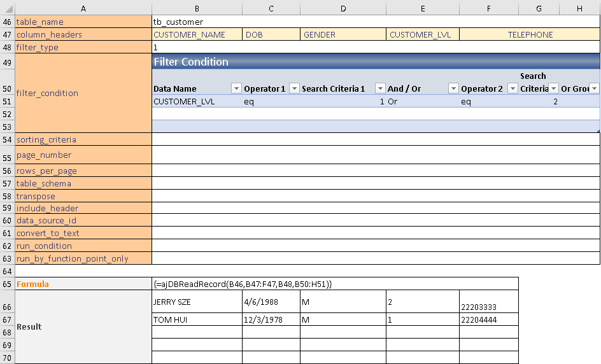Click the TELEPHONE merged header cell
This screenshot has height=364, width=601.
[x=530, y=34]
